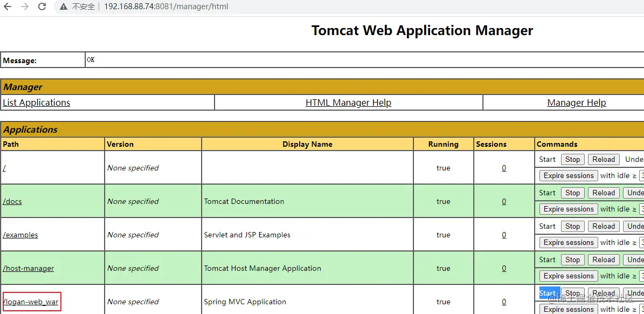Open the Manager Help link
This screenshot has width=644, height=314.
pyautogui.click(x=577, y=103)
